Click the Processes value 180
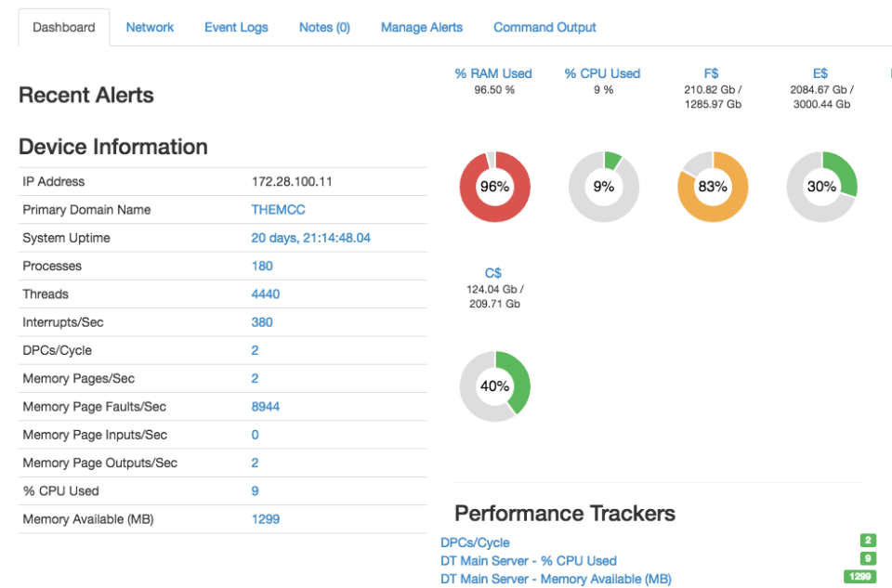Screen dimensions: 892x588 click(262, 267)
